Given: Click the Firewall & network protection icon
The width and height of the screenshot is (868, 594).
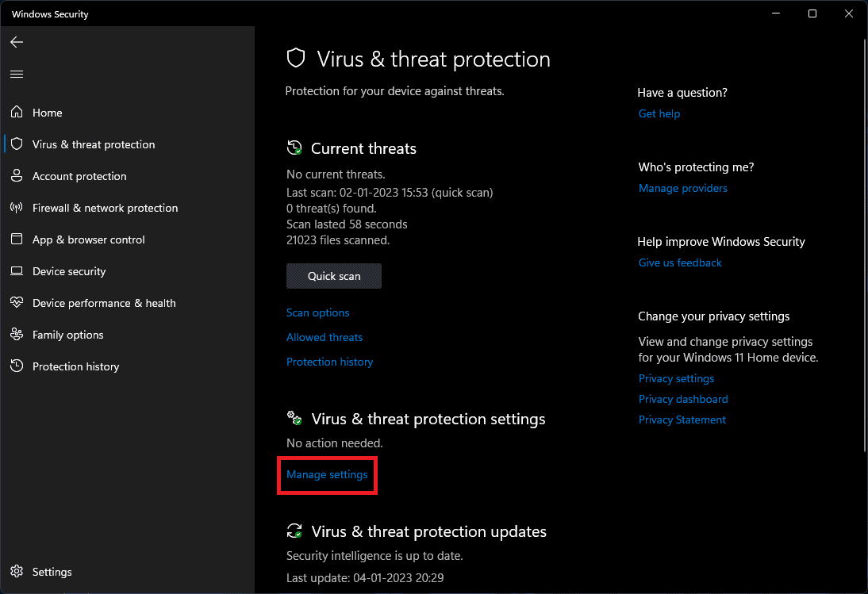Looking at the screenshot, I should (17, 208).
